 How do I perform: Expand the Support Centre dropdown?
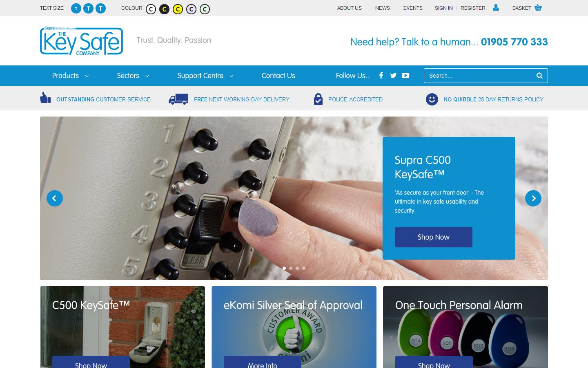click(205, 76)
